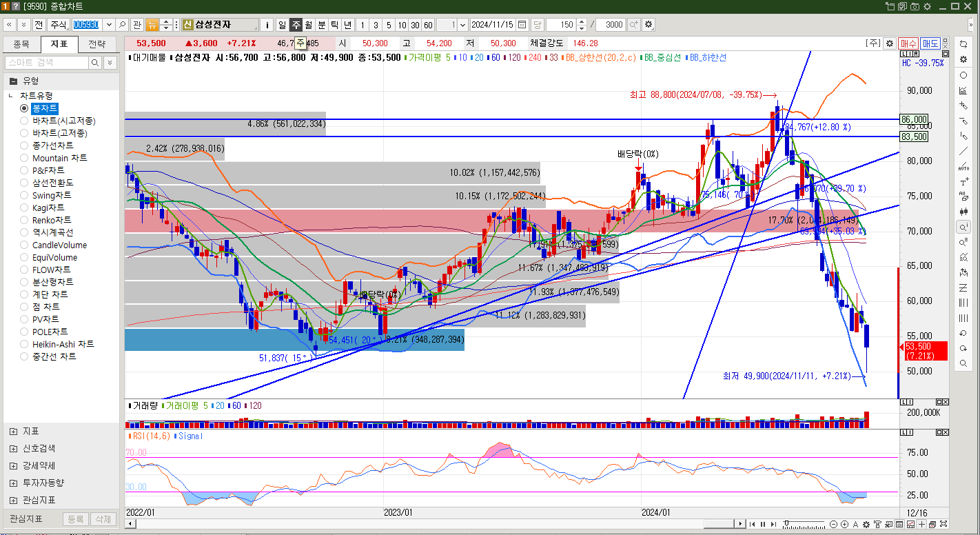Click the selected magnifier tool in right toolbar
This screenshot has width=980, height=535.
pos(963,227)
